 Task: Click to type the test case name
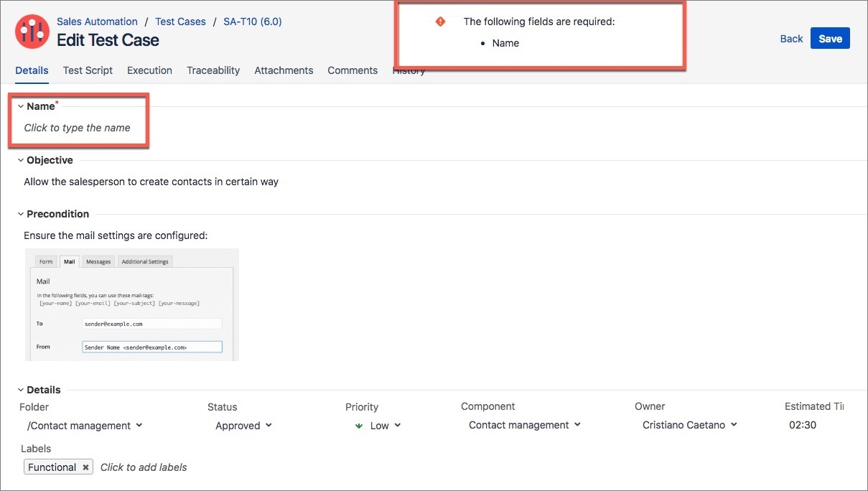pyautogui.click(x=78, y=128)
